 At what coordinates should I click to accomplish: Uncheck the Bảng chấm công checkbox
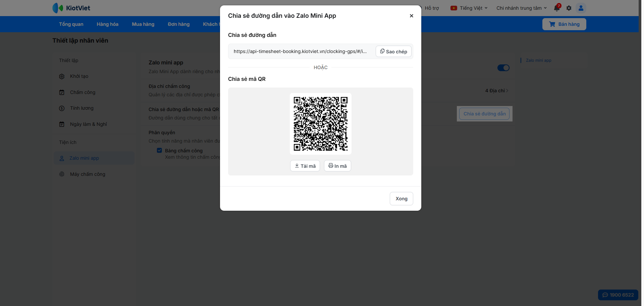tap(159, 150)
